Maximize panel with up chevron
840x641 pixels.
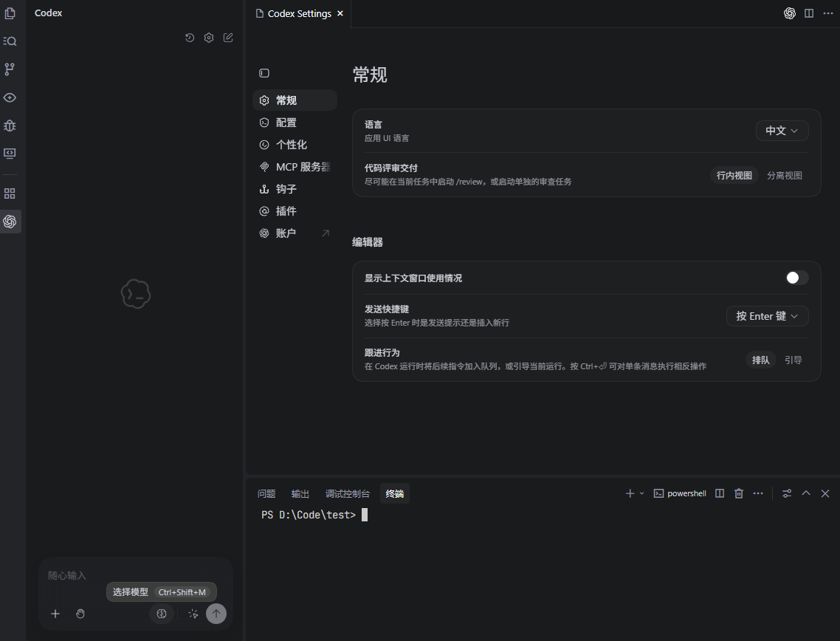point(806,493)
